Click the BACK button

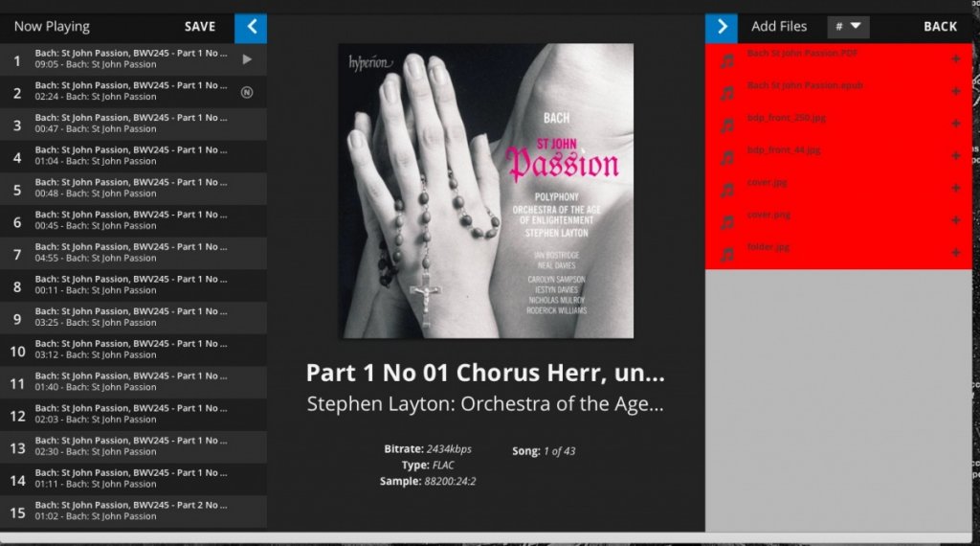(940, 27)
